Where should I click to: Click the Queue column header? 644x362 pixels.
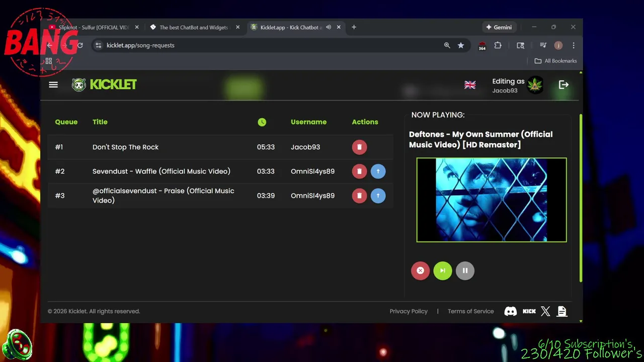pos(66,122)
